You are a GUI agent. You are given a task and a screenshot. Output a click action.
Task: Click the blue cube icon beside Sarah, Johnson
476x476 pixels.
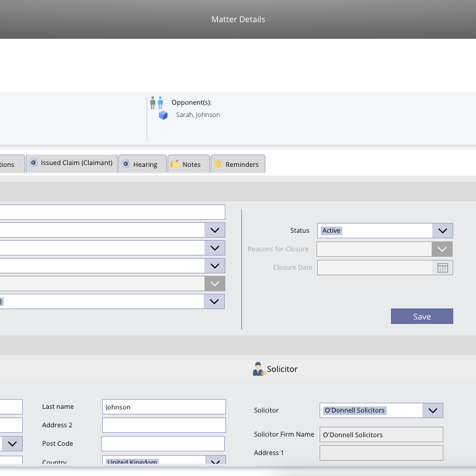pyautogui.click(x=163, y=115)
